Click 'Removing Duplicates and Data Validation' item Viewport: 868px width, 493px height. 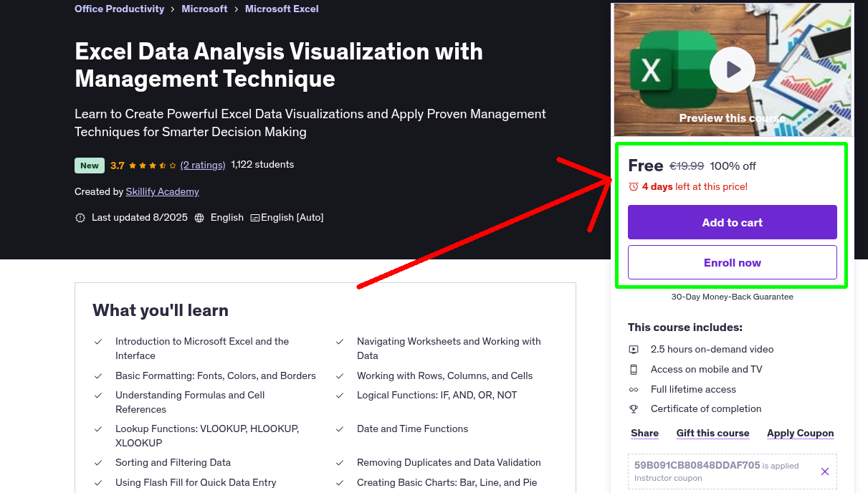[449, 463]
